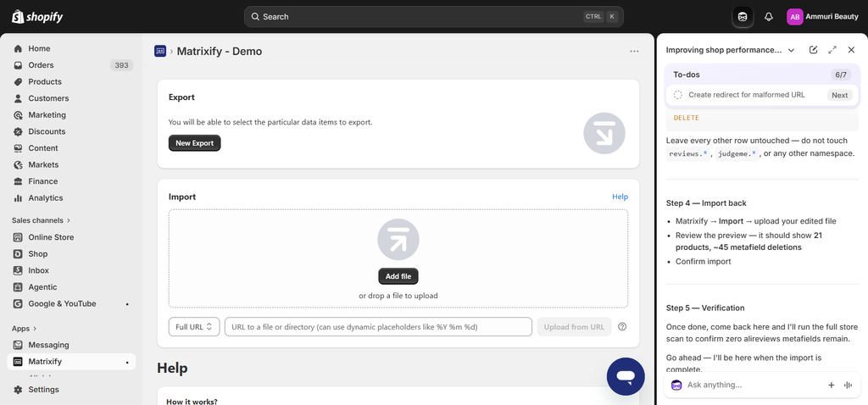
Task: Open the Shopify logo home
Action: tap(37, 17)
